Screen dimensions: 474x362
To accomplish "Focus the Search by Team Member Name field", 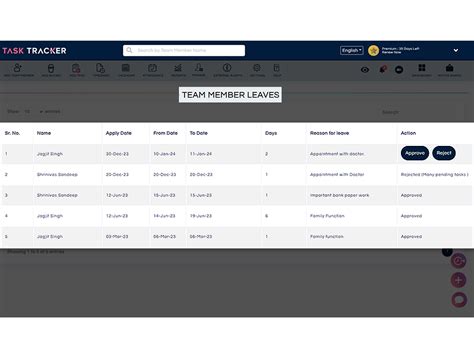I will coord(184,50).
